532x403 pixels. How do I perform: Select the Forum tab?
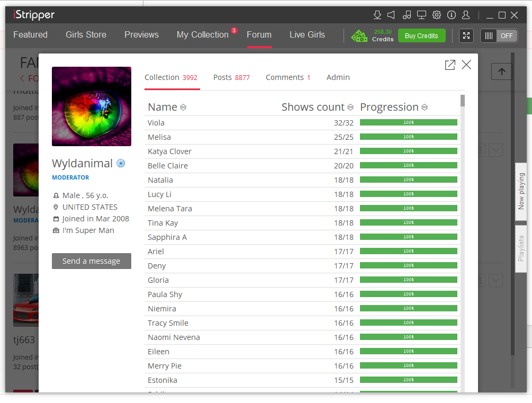point(259,34)
